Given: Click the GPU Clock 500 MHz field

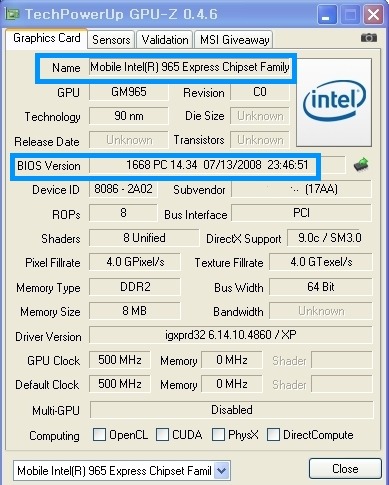Looking at the screenshot, I should [120, 360].
